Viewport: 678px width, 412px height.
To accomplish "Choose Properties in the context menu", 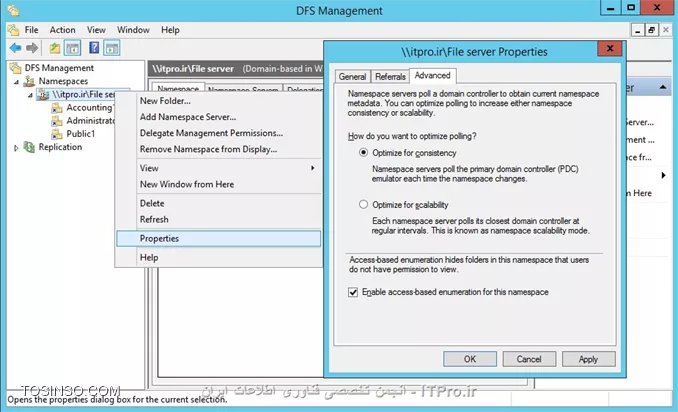I will click(219, 239).
